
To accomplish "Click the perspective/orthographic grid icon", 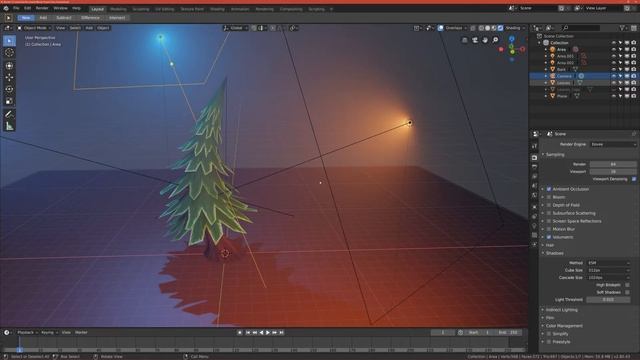I will tap(464, 40).
